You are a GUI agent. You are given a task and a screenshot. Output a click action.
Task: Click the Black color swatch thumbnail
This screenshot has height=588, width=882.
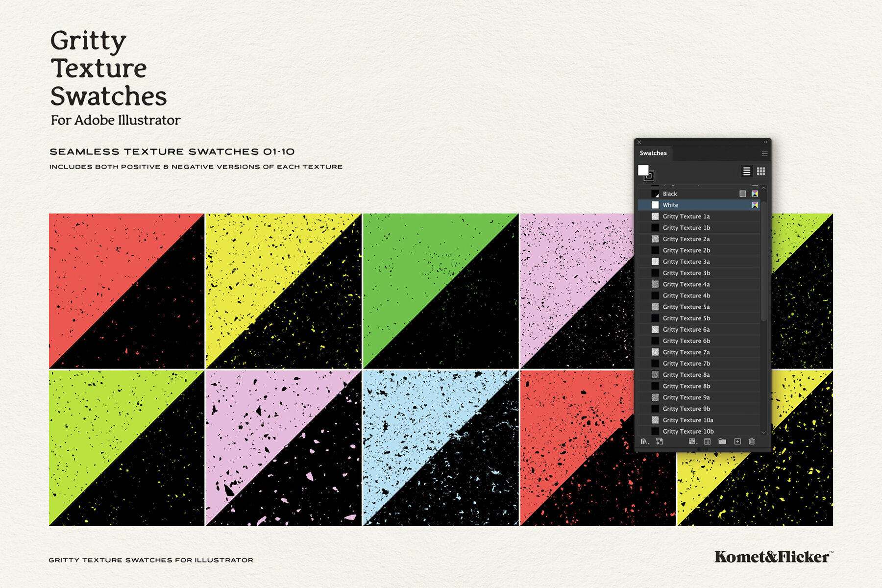655,194
